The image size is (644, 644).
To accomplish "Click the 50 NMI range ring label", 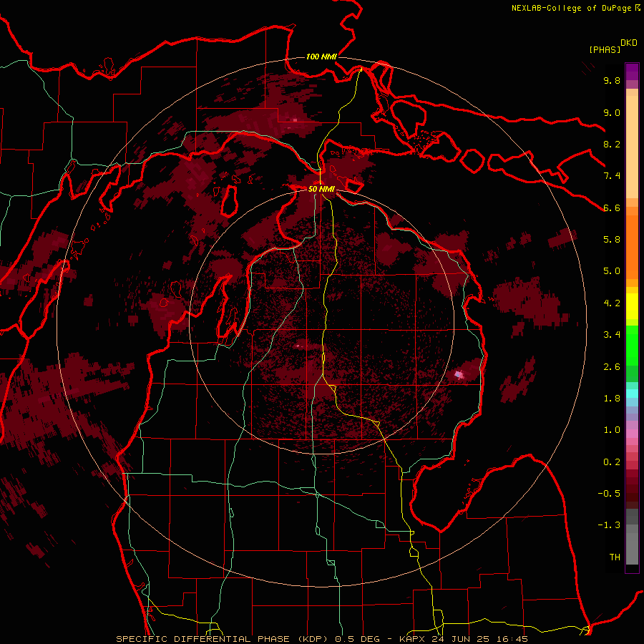I will [321, 189].
